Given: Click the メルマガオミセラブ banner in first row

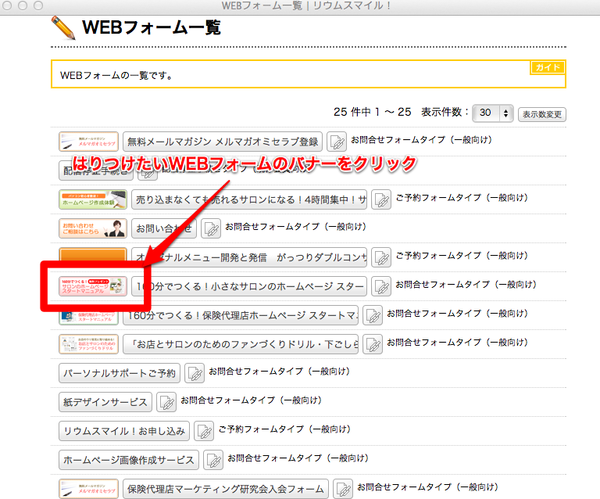Looking at the screenshot, I should 89,142.
